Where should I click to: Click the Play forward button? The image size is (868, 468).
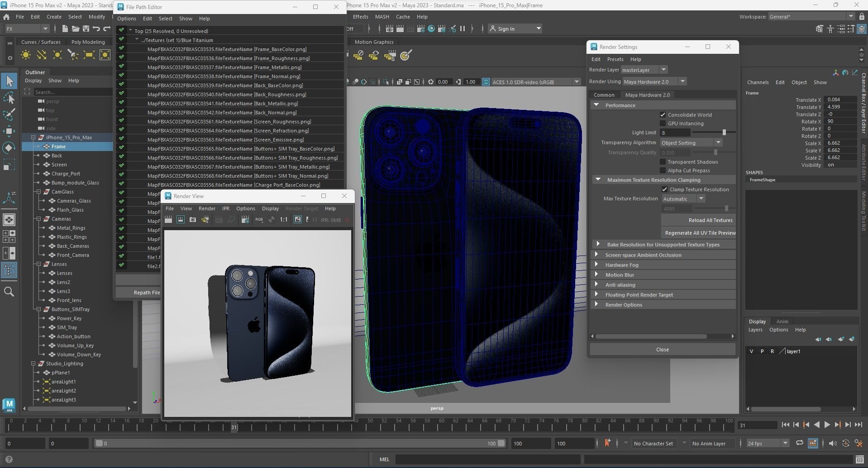tap(827, 425)
